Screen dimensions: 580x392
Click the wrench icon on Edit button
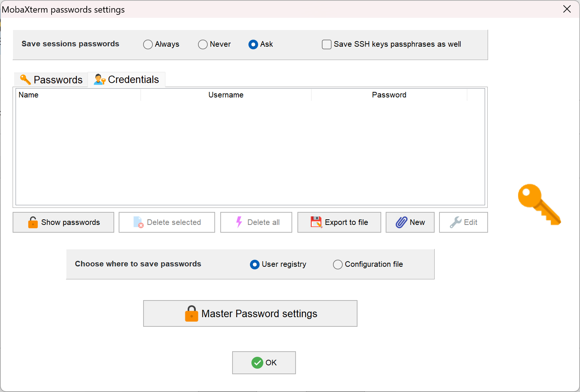[x=456, y=222]
